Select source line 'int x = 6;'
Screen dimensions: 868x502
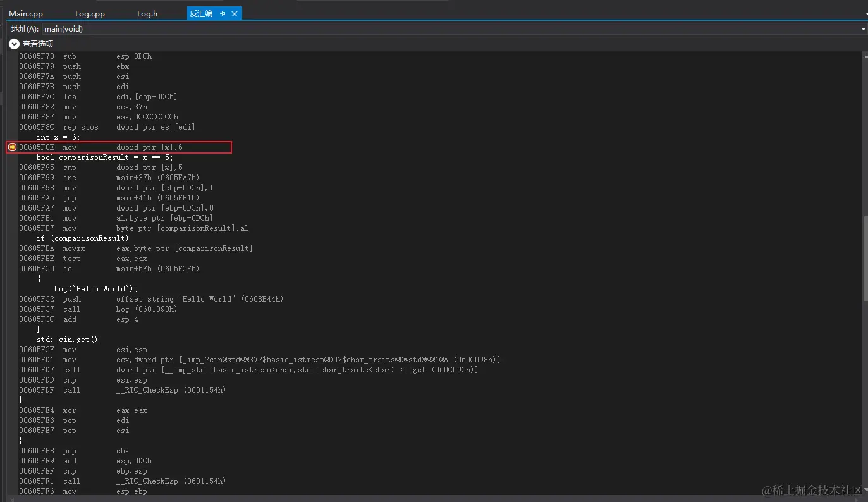click(58, 137)
